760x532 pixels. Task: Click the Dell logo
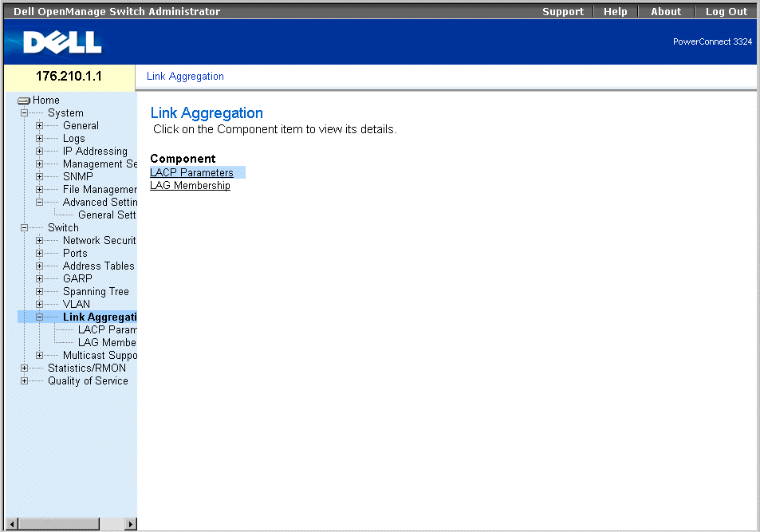click(x=62, y=42)
